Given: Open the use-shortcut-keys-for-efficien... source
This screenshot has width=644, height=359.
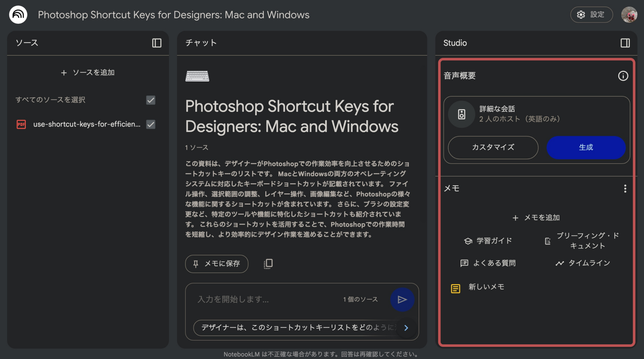Looking at the screenshot, I should pos(87,124).
